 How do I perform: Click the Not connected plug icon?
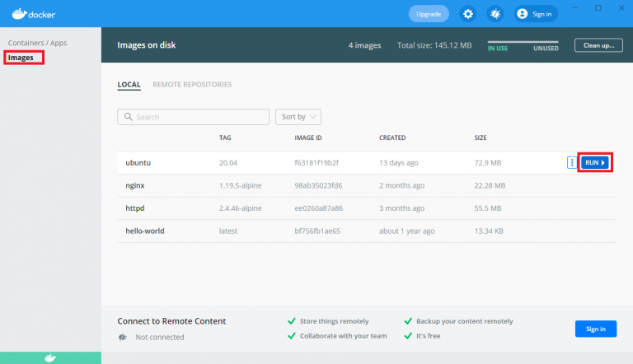point(123,337)
